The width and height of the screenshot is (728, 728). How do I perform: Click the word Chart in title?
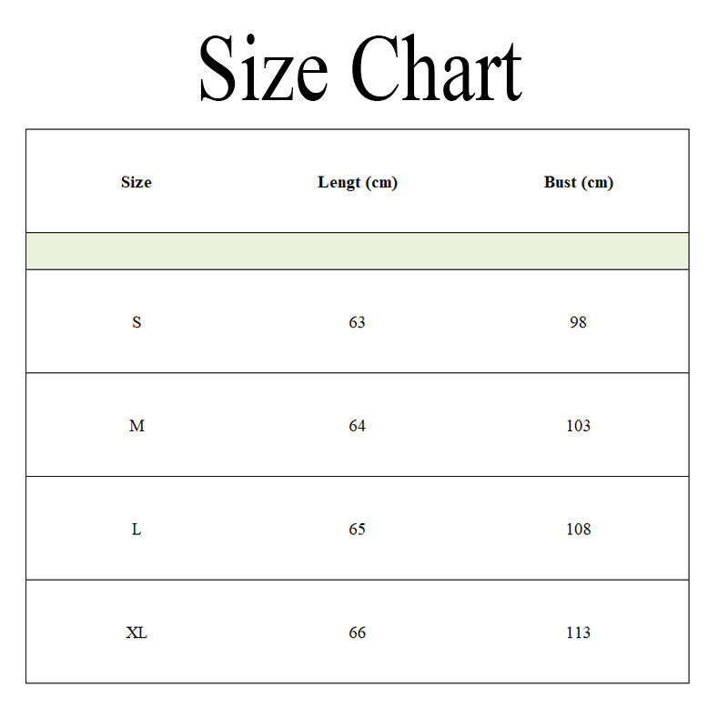(x=437, y=67)
